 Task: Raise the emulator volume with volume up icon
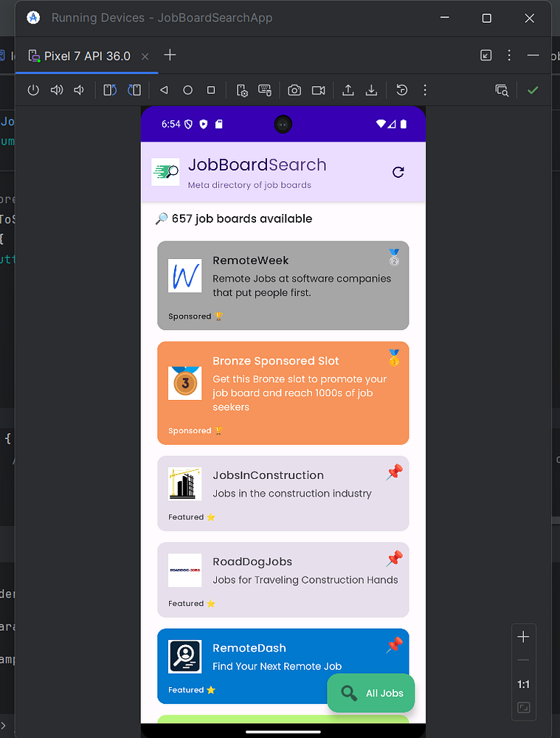[x=57, y=90]
